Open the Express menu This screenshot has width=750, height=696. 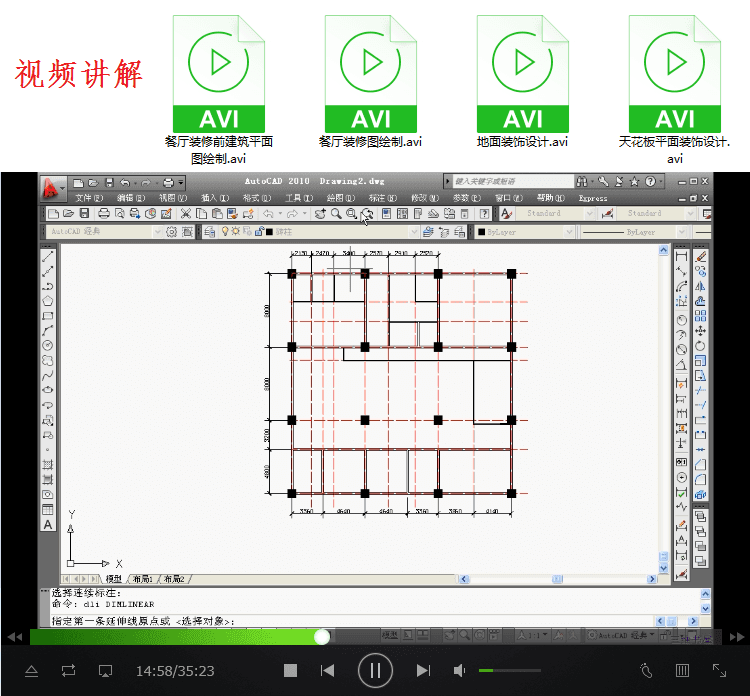593,198
